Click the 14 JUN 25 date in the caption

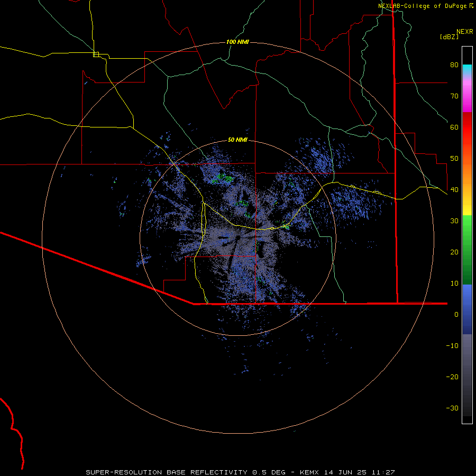coord(345,472)
